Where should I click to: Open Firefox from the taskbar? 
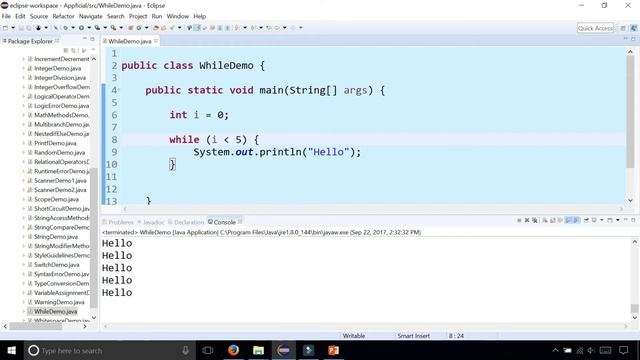[x=233, y=350]
